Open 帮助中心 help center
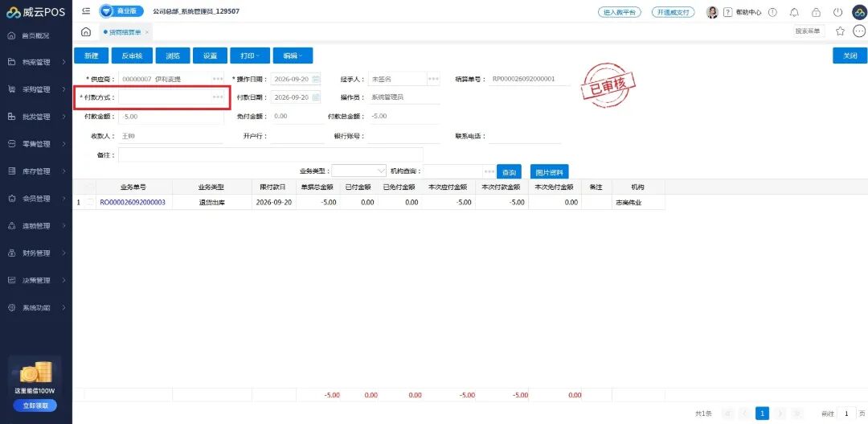The width and height of the screenshot is (868, 424). tap(743, 12)
